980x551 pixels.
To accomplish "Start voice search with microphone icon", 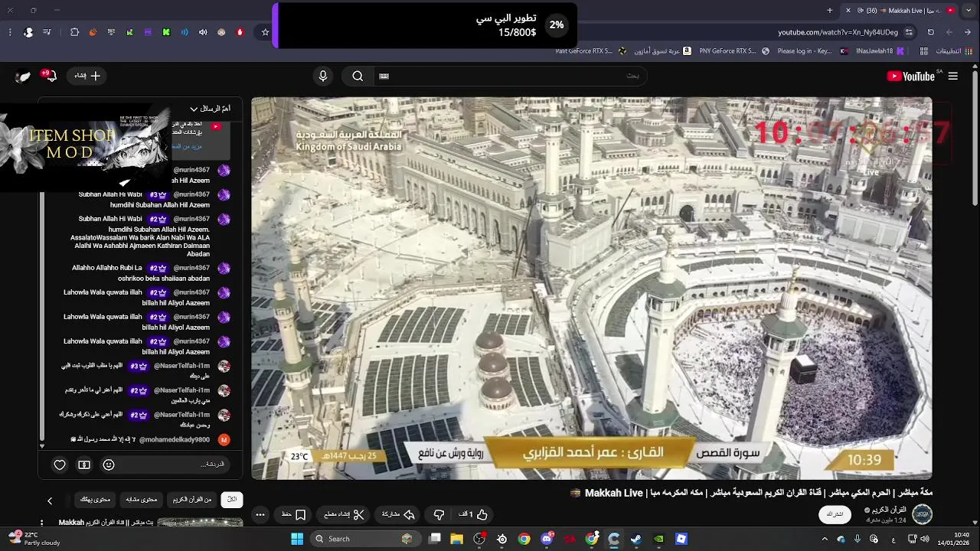I will pos(323,76).
